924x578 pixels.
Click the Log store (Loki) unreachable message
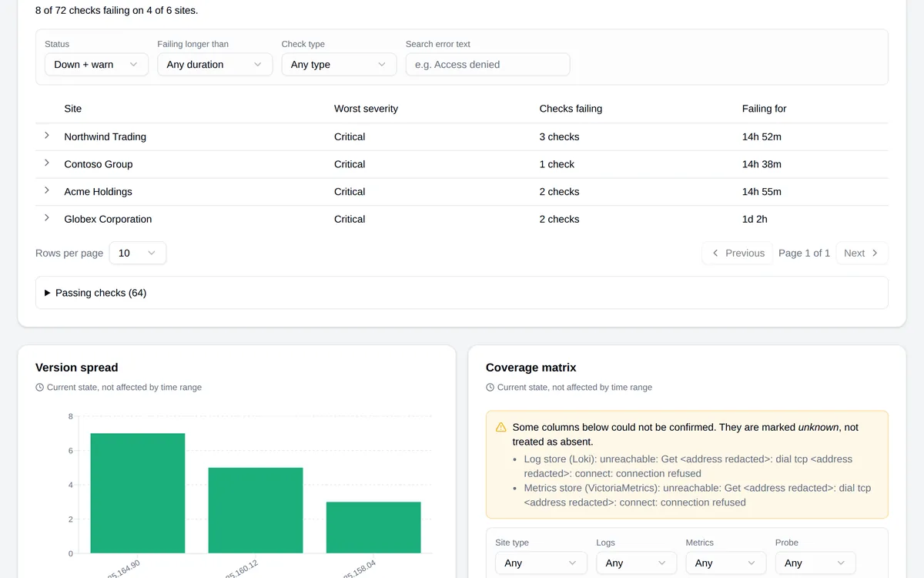[688, 466]
